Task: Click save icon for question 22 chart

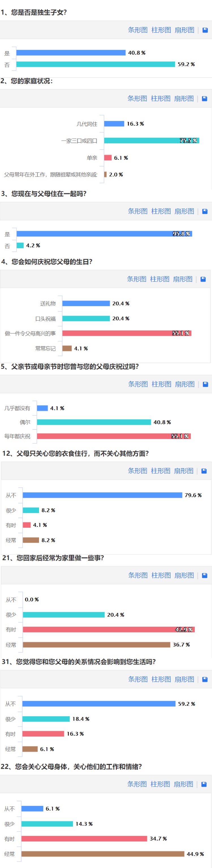Action: click(204, 784)
